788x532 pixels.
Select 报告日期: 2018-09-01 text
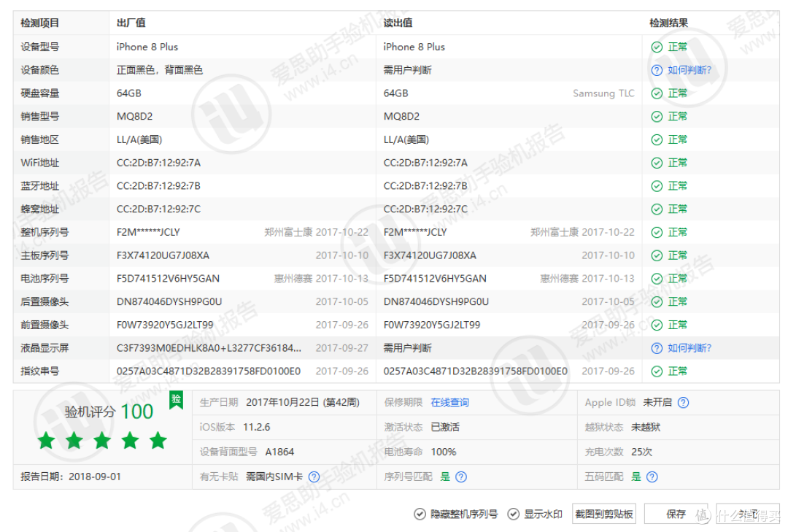click(x=71, y=477)
